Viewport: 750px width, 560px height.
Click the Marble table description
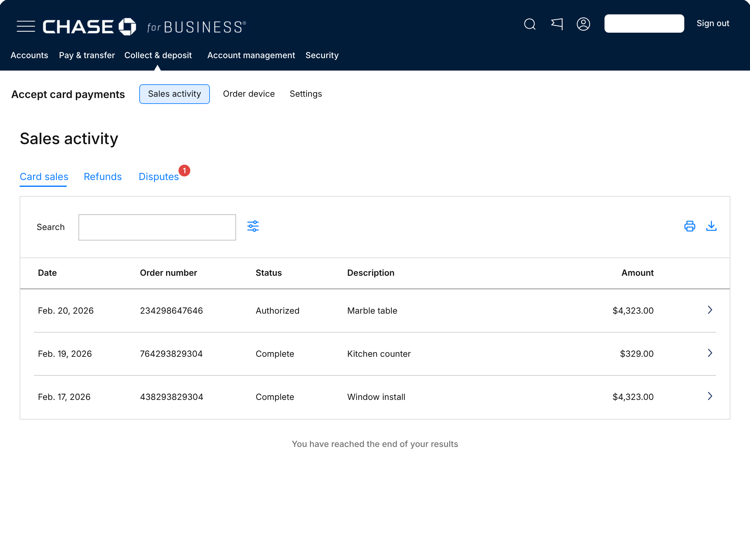372,311
